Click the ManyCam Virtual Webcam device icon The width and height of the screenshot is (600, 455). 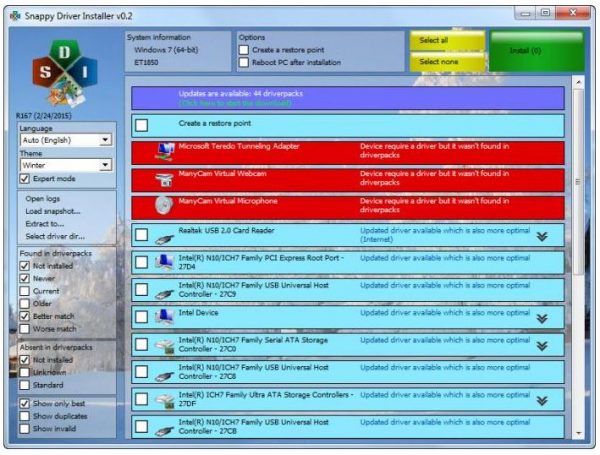pos(165,179)
